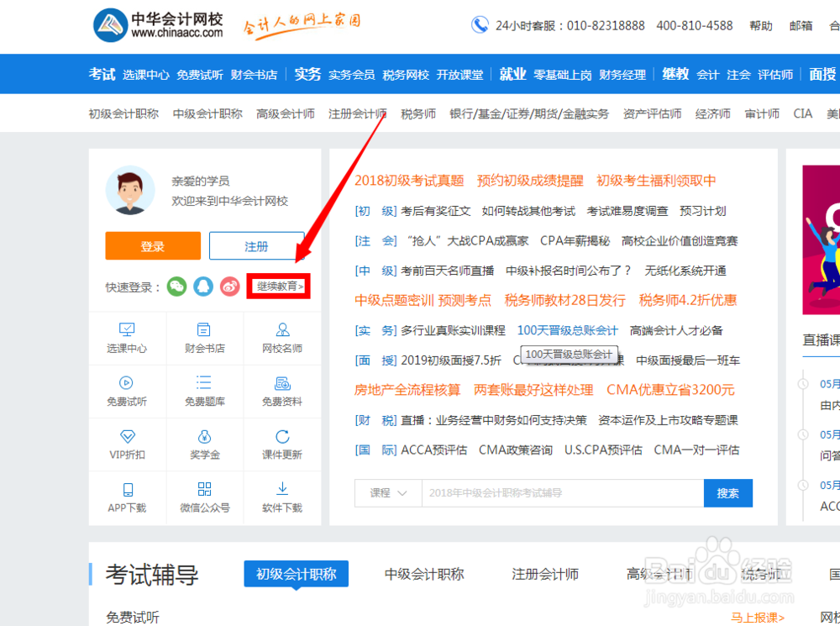This screenshot has height=626, width=840.
Task: Open 考前百天名师直播 news link
Action: [x=448, y=271]
